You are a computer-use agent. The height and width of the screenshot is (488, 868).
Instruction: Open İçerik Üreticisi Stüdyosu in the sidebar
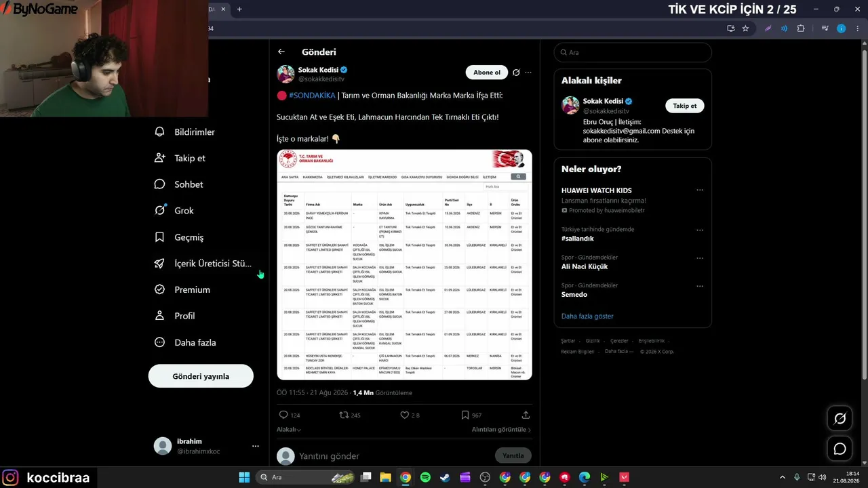point(203,264)
